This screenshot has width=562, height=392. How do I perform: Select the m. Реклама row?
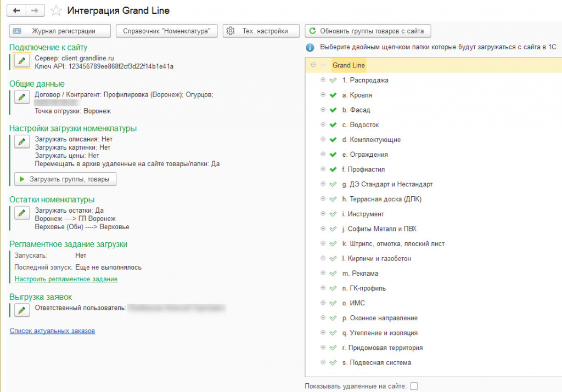click(x=434, y=274)
